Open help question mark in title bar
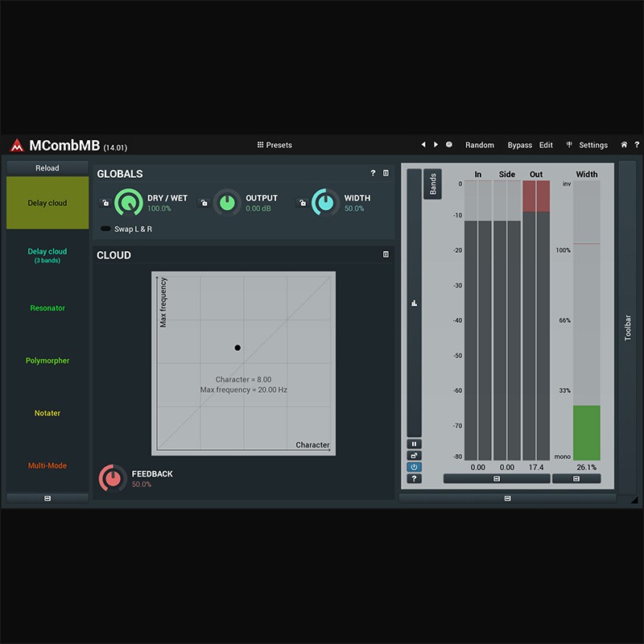 point(637,145)
